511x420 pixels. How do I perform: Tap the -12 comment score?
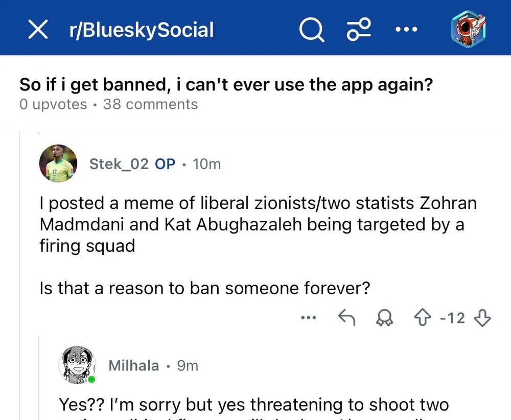[452, 318]
